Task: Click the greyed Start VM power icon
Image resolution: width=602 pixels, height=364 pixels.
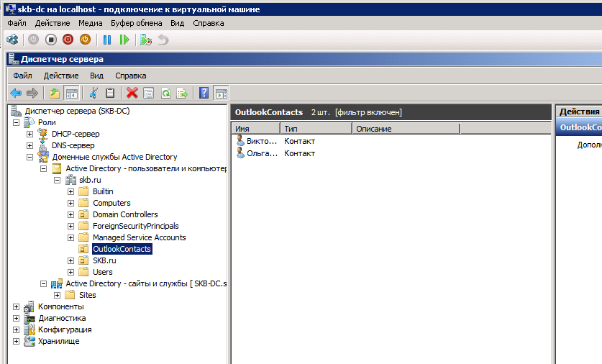Action: (x=33, y=40)
